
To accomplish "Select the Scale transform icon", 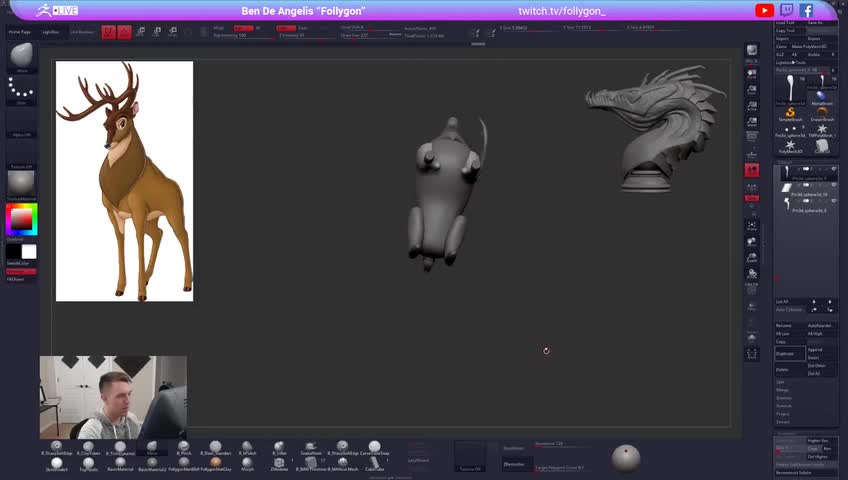I will click(x=157, y=32).
